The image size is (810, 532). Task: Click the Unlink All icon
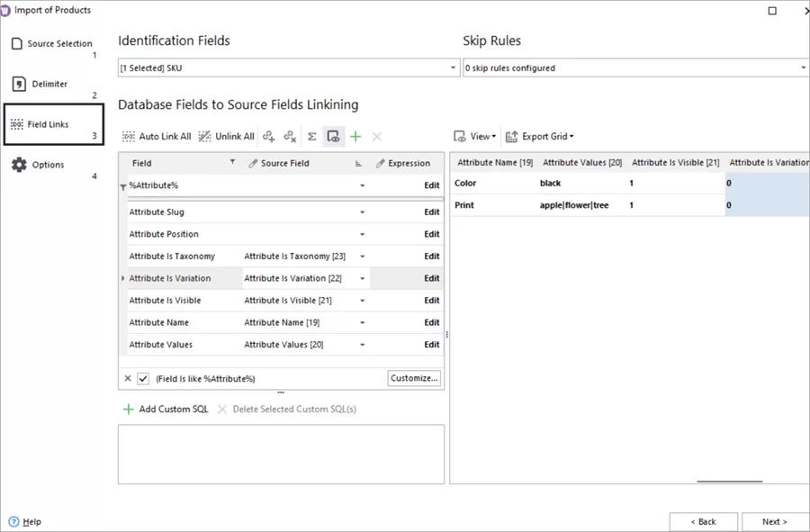(204, 137)
